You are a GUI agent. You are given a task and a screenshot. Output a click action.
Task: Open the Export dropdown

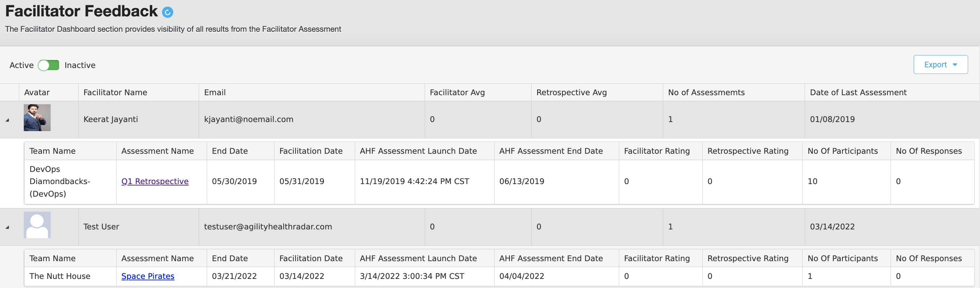click(941, 65)
